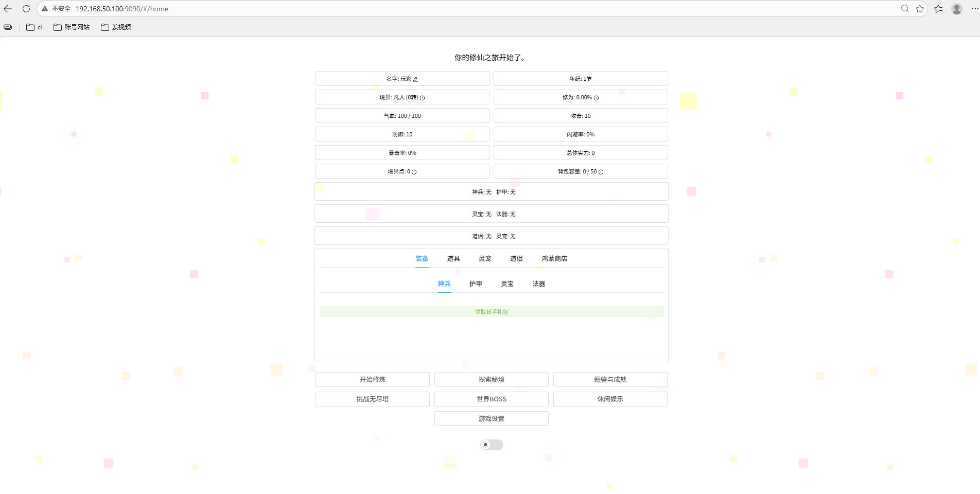This screenshot has height=494, width=980.
Task: Start cultivating via 开始修炼 button
Action: [x=372, y=379]
